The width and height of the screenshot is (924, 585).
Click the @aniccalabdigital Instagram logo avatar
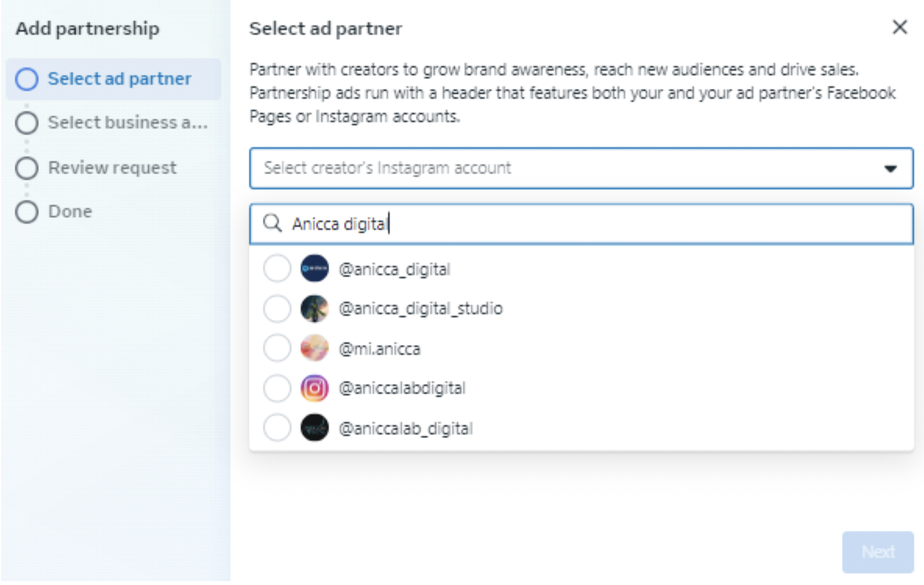[314, 388]
